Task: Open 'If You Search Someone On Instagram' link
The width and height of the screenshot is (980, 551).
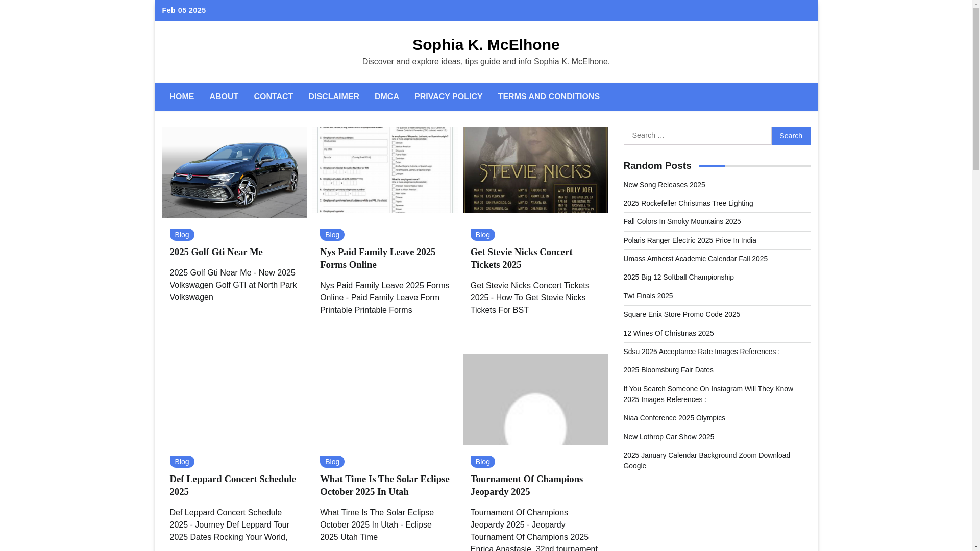Action: tap(708, 394)
